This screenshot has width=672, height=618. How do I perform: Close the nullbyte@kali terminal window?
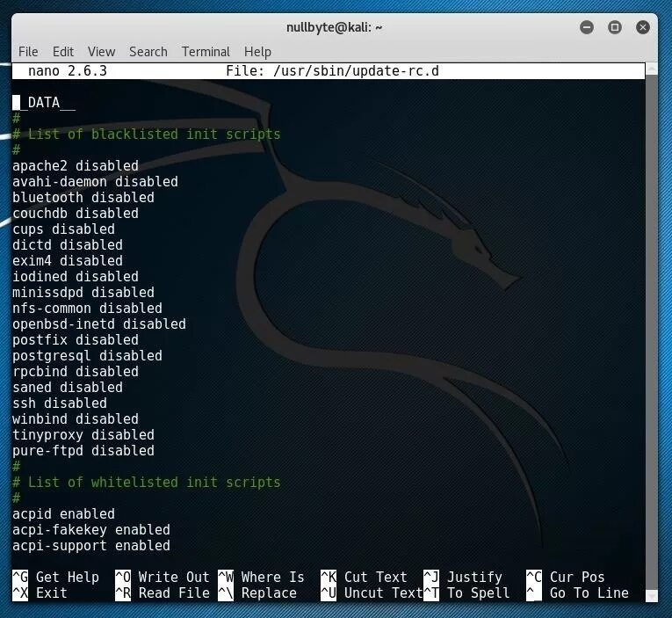642,27
